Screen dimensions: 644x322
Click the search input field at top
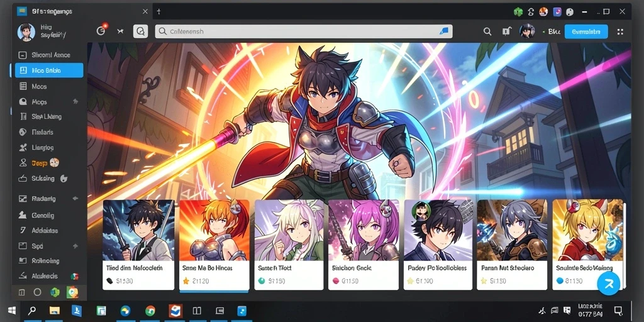pos(304,31)
